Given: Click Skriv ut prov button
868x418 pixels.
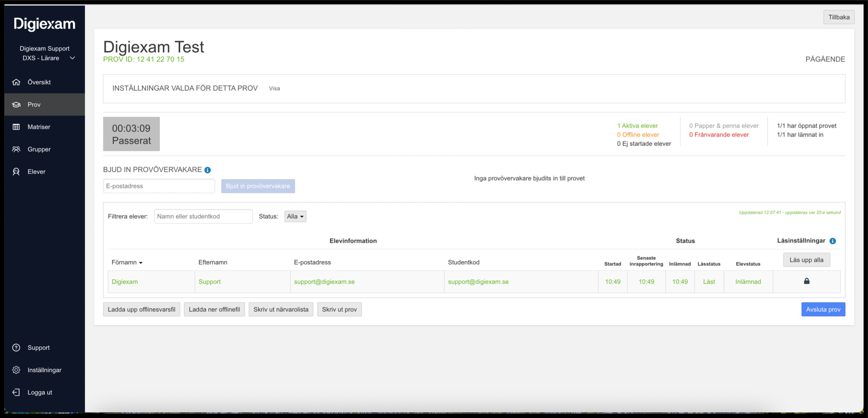Looking at the screenshot, I should (x=339, y=309).
